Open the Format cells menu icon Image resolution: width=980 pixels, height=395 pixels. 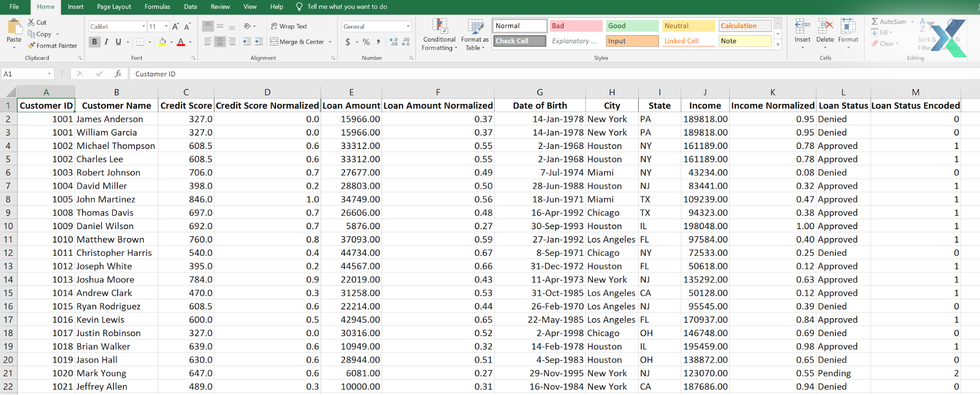848,26
